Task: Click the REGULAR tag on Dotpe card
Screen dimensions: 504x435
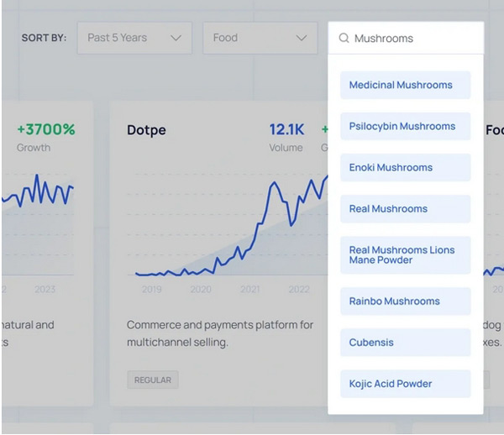Action: tap(153, 380)
